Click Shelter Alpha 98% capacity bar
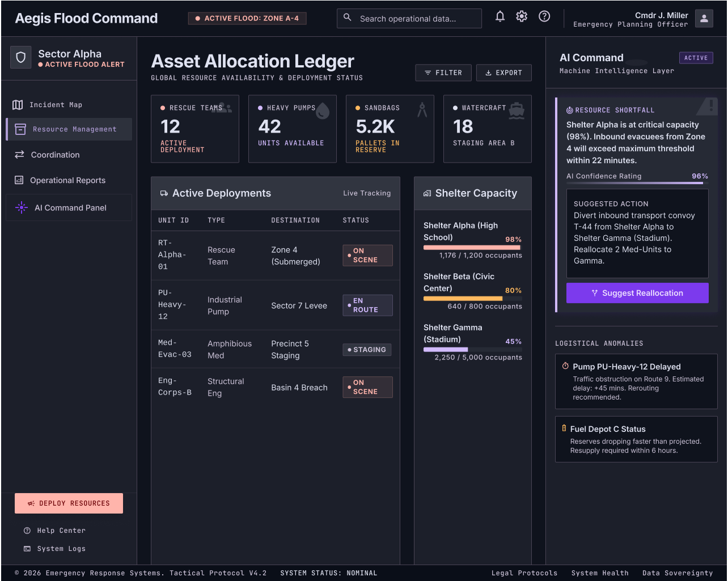The height and width of the screenshot is (581, 728). 473,248
